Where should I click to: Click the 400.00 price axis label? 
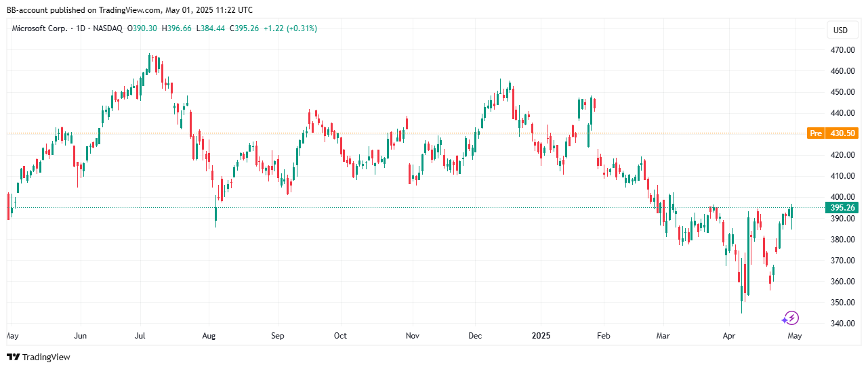842,197
